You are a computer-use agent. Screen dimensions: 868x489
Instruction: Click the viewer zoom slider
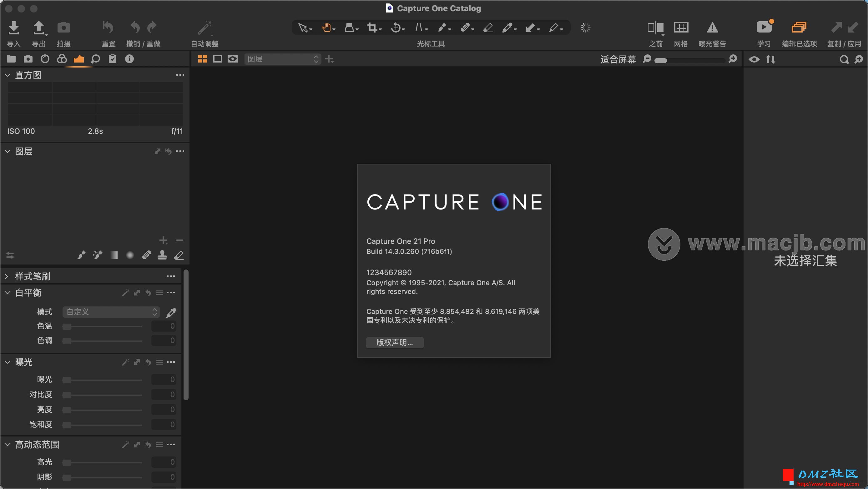click(689, 60)
